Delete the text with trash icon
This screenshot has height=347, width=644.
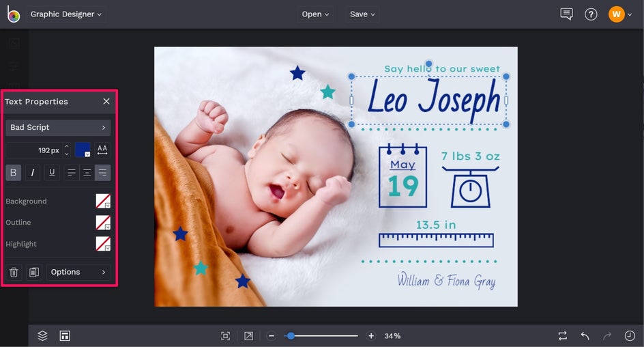coord(14,272)
